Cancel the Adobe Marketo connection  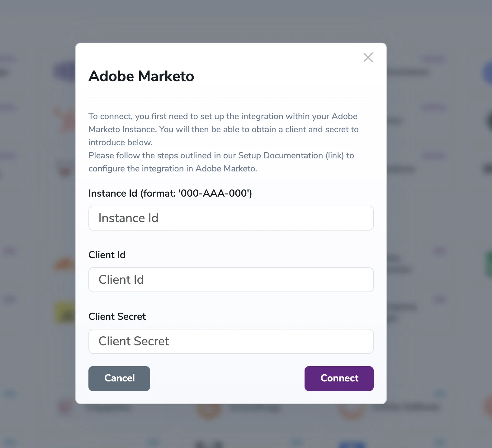[119, 378]
